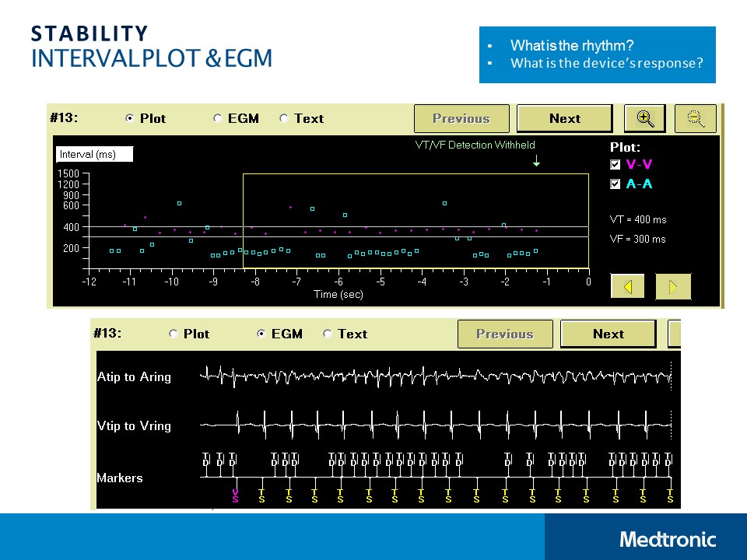Click the 'VT = 400 ms' text
747x560 pixels.
(x=638, y=219)
